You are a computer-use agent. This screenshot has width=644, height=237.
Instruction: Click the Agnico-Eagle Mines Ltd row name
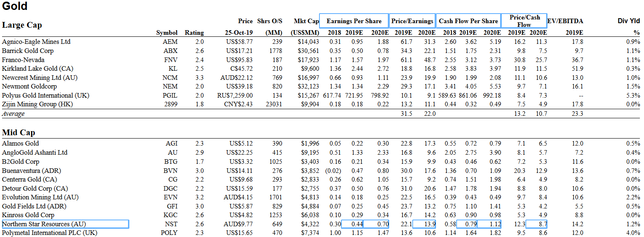click(36, 42)
